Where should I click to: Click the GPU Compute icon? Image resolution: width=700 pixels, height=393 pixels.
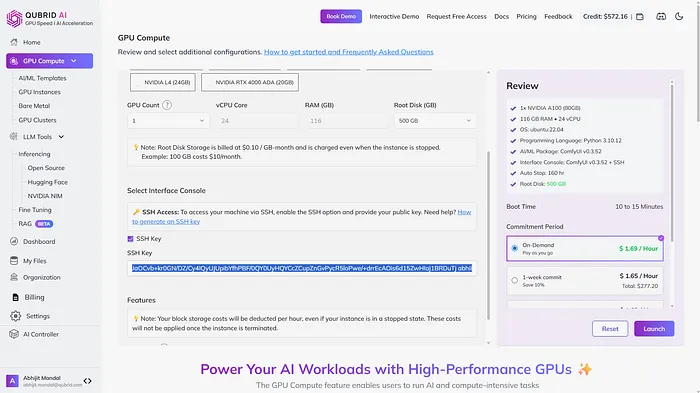pyautogui.click(x=14, y=61)
